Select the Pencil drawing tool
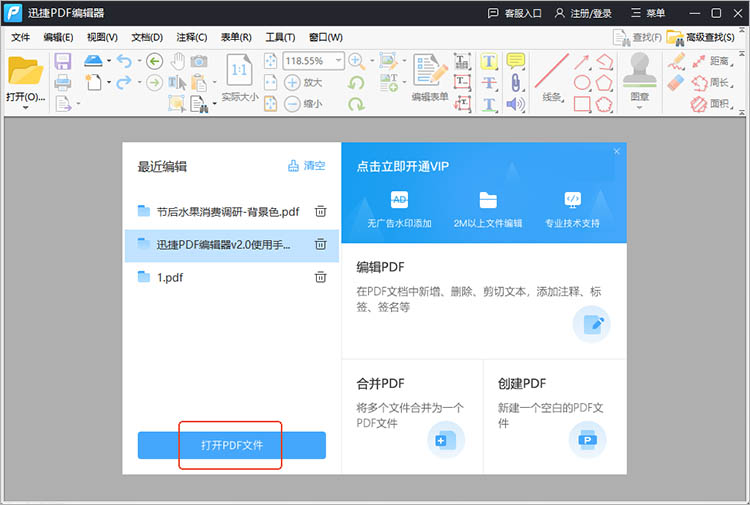The width and height of the screenshot is (750, 505). coord(676,62)
